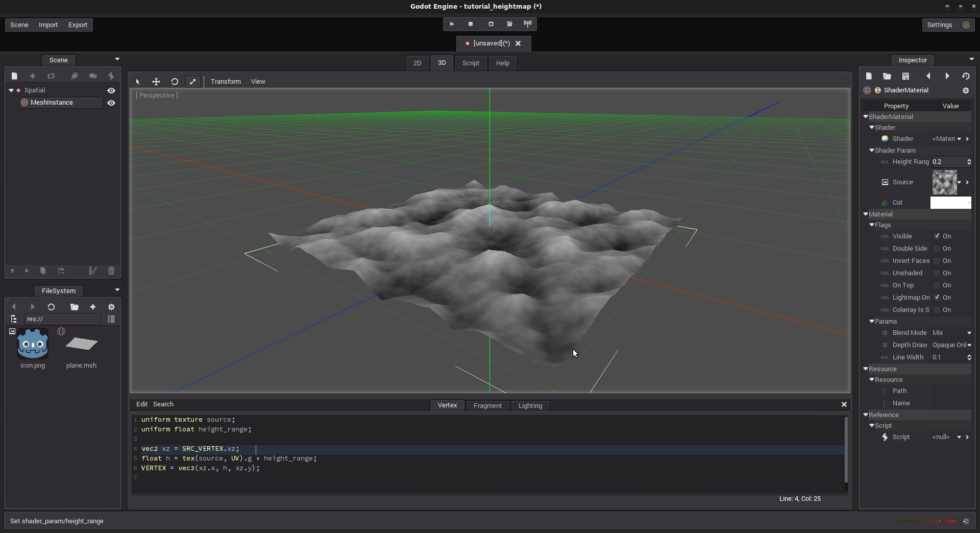
Task: Collapse the Shader Param section
Action: point(872,151)
